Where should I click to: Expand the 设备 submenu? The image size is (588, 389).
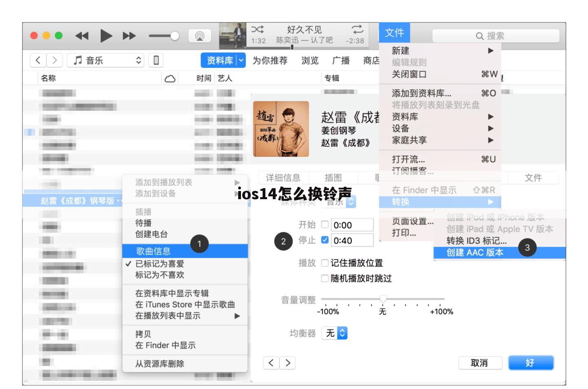pyautogui.click(x=440, y=128)
